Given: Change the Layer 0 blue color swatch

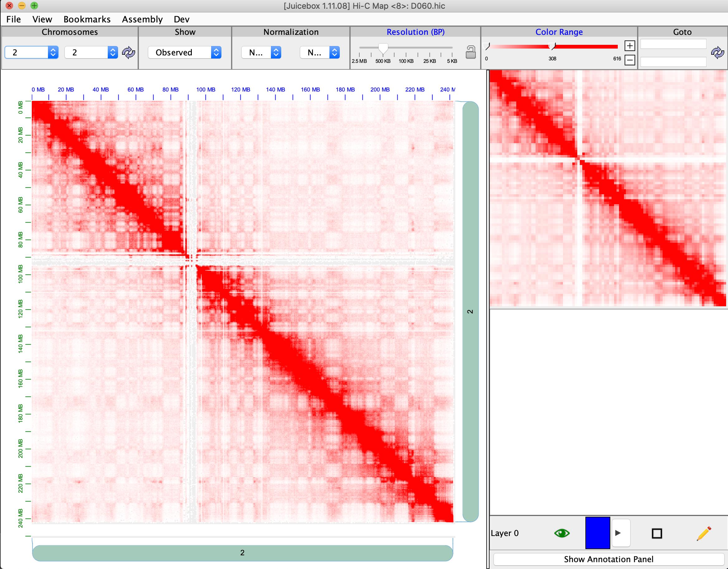Looking at the screenshot, I should 597,533.
